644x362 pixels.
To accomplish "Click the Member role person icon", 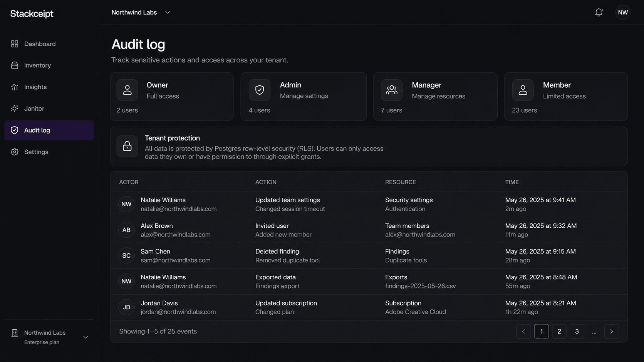I will [523, 90].
